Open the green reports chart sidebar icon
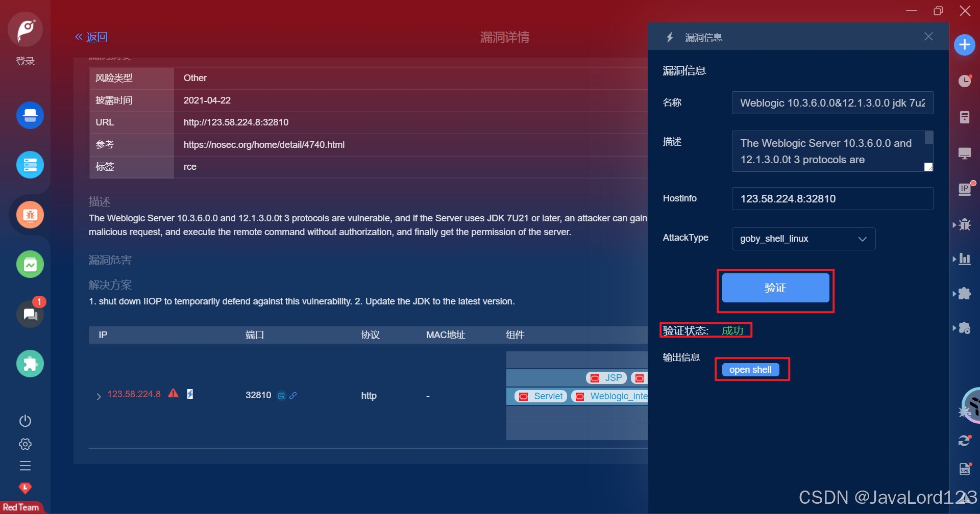The width and height of the screenshot is (980, 514). [x=30, y=264]
